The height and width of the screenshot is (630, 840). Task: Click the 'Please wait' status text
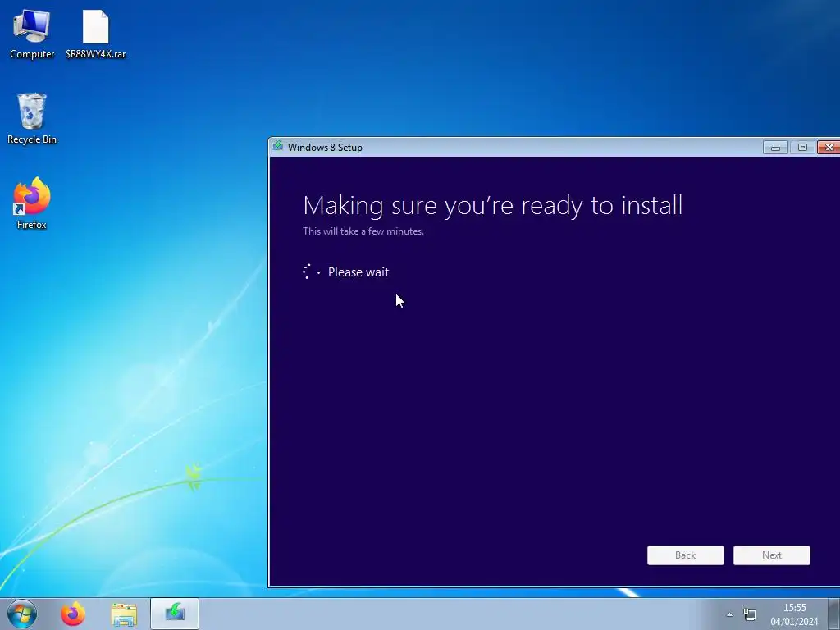358,272
